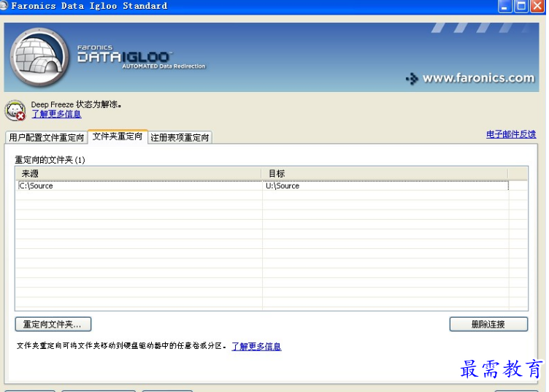Screen dimensions: 549x392
Task: Minimize the Faronics Data Igloo window
Action: tap(504, 7)
